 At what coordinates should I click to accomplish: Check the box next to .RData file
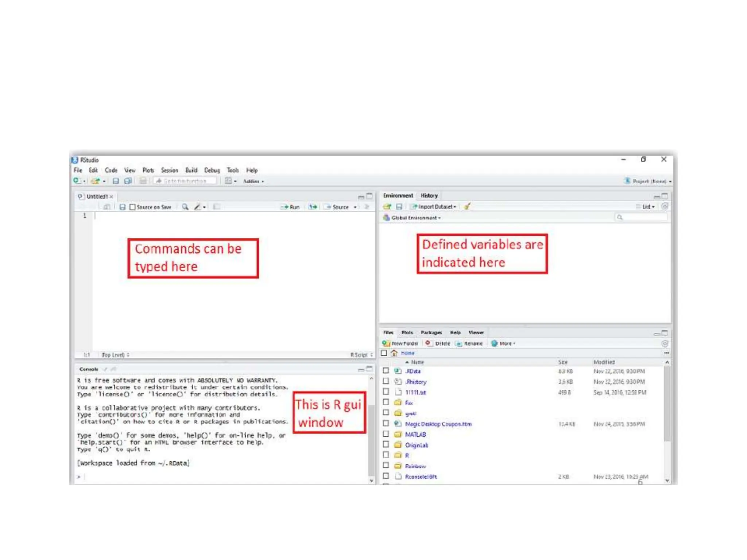tap(386, 371)
